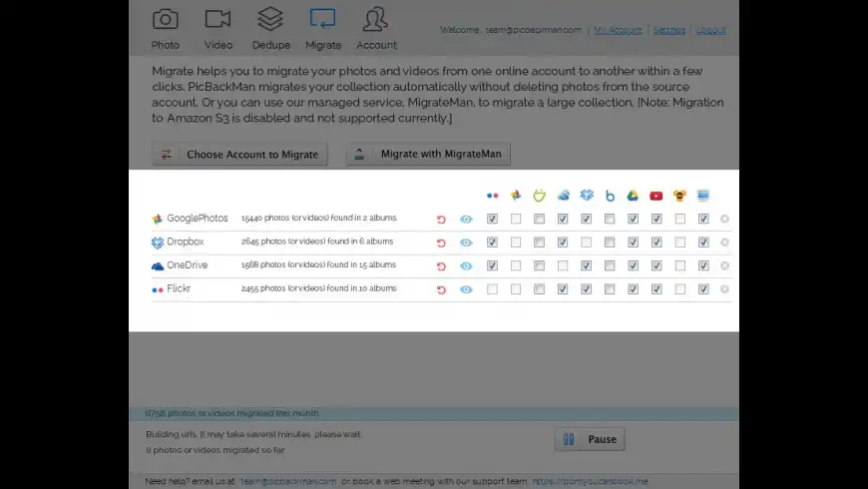The height and width of the screenshot is (489, 868).
Task: Uncheck Dropbox to computer migration checkbox
Action: pyautogui.click(x=703, y=243)
